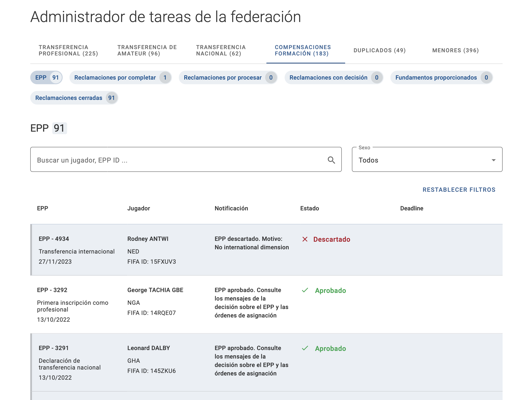Click the Descartado status label
532x400 pixels.
pyautogui.click(x=332, y=239)
